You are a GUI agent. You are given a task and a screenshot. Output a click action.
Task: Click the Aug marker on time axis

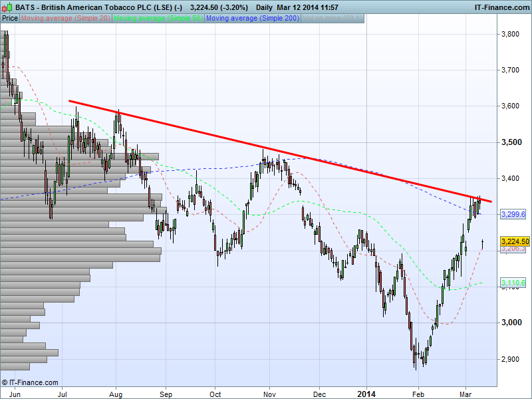point(116,394)
